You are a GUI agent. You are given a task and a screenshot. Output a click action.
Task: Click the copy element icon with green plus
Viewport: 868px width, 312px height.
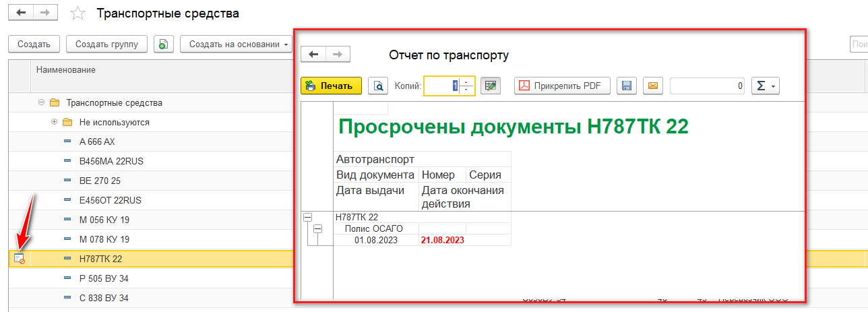click(x=162, y=44)
